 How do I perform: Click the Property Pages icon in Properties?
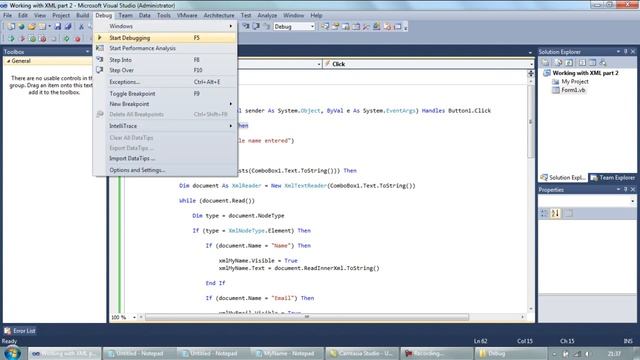pos(569,213)
